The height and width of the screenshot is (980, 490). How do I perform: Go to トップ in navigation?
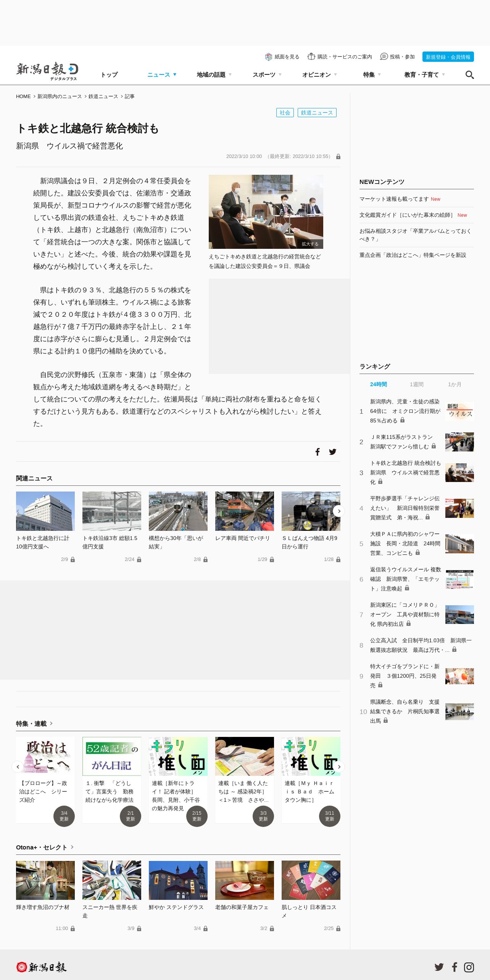pos(109,75)
